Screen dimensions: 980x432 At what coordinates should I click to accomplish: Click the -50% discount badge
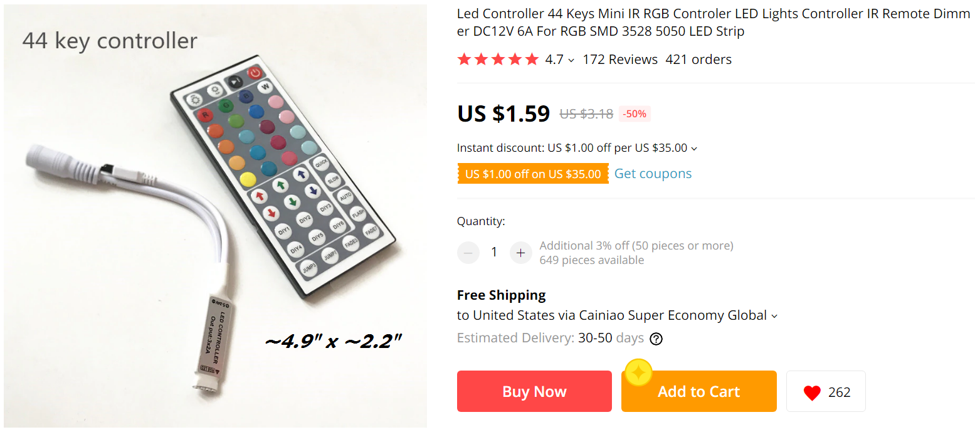pyautogui.click(x=635, y=114)
